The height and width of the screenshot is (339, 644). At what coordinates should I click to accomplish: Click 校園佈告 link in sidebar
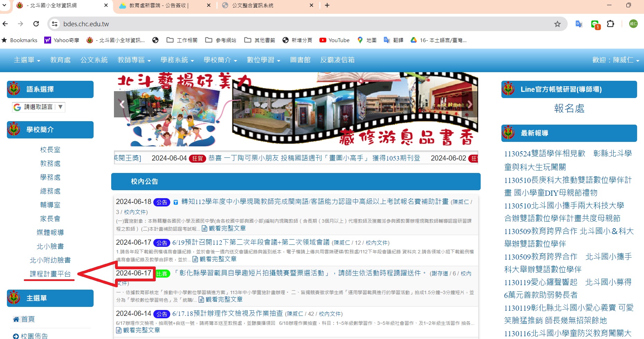coord(30,336)
